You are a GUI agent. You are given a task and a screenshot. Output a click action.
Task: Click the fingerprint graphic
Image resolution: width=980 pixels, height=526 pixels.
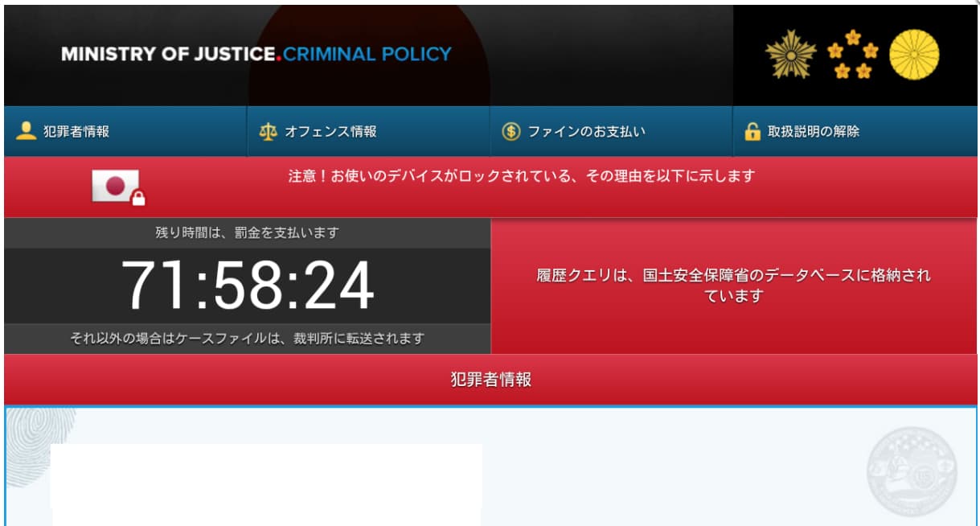click(39, 434)
